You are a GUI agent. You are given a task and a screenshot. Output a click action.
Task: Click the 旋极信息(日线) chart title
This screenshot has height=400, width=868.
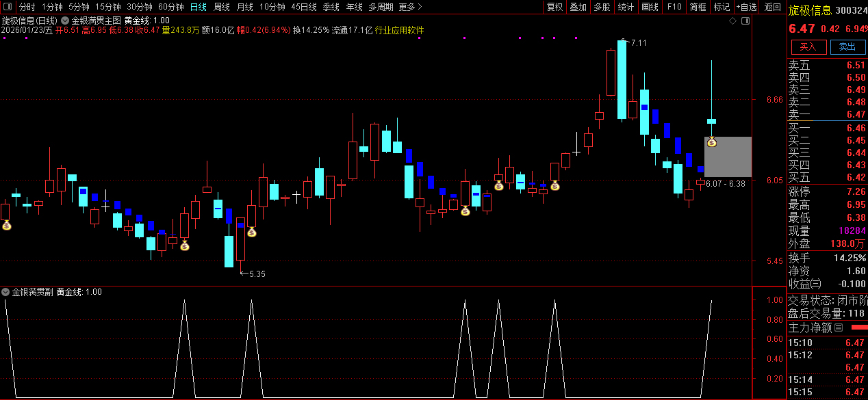click(x=30, y=21)
